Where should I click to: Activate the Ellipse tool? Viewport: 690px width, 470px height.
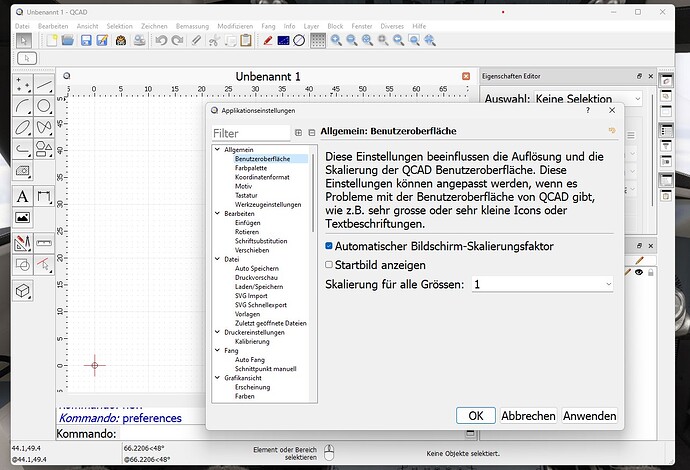click(x=22, y=127)
